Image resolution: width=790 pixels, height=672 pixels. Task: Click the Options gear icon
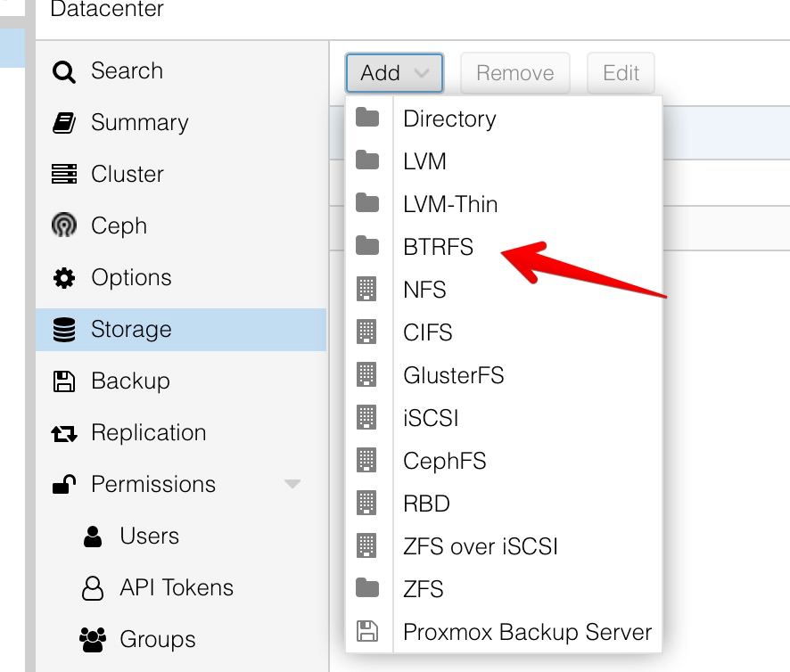64,277
